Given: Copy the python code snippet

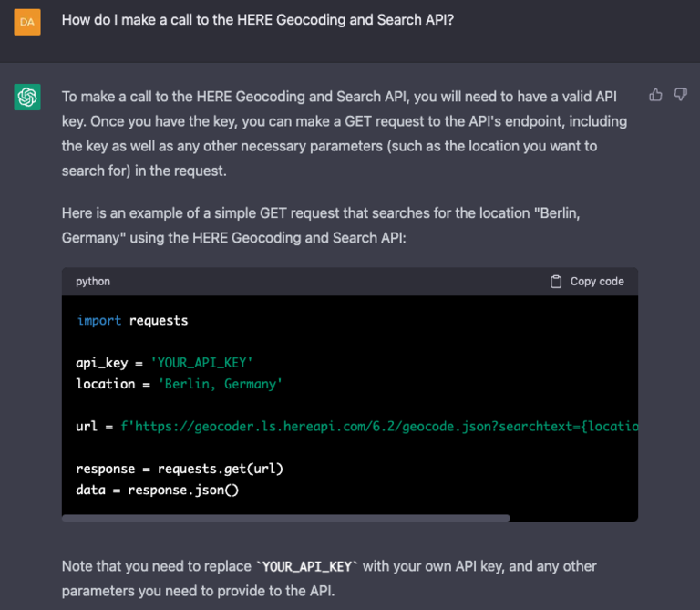Looking at the screenshot, I should click(587, 282).
